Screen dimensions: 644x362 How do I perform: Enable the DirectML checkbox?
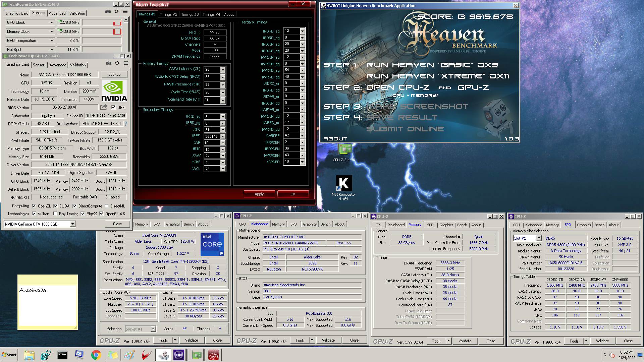tap(107, 206)
